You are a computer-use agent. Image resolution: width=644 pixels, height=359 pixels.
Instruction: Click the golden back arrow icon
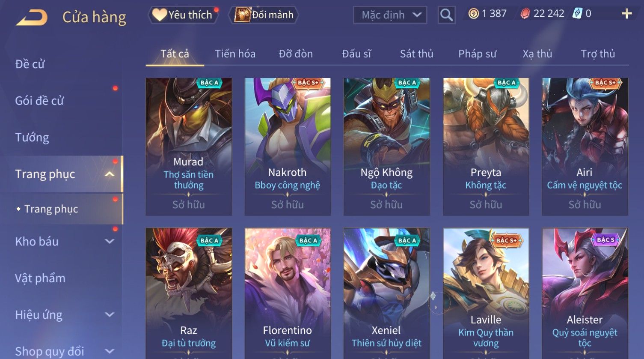tap(32, 18)
